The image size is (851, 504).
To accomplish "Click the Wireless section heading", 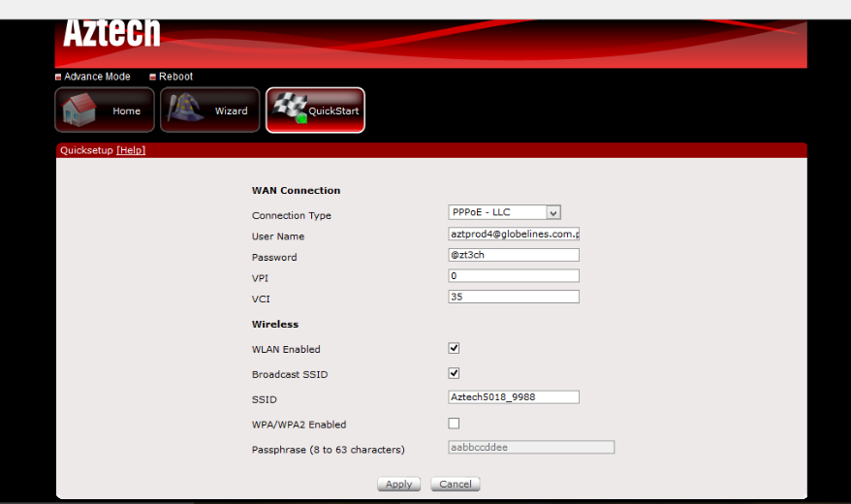I will (x=275, y=324).
